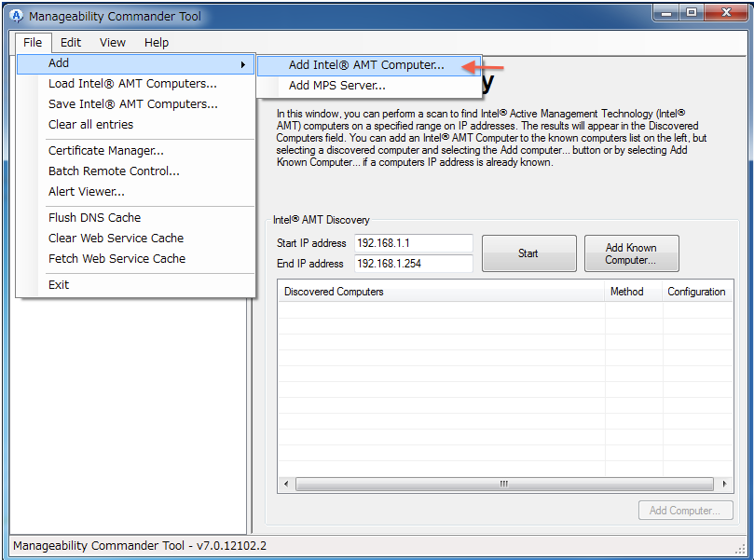This screenshot has width=754, height=560.
Task: Click Add Known Computer... button
Action: click(631, 253)
